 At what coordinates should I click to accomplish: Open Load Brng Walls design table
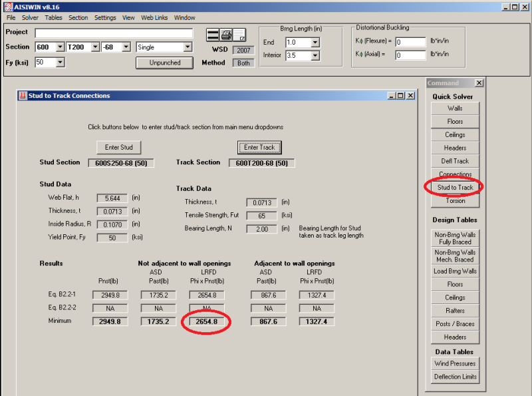pos(455,271)
